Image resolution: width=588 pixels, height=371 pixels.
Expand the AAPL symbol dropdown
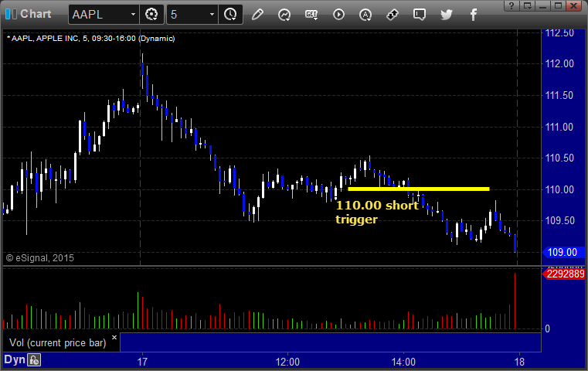133,15
